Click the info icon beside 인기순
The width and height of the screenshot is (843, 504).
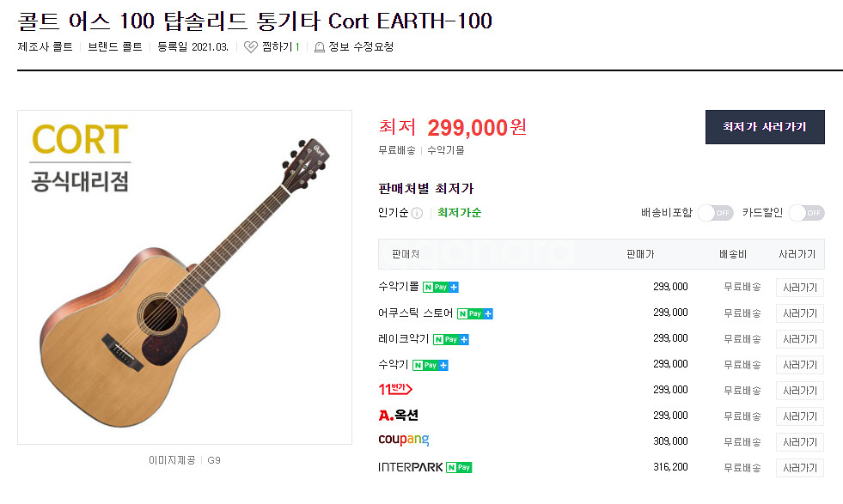pos(417,213)
